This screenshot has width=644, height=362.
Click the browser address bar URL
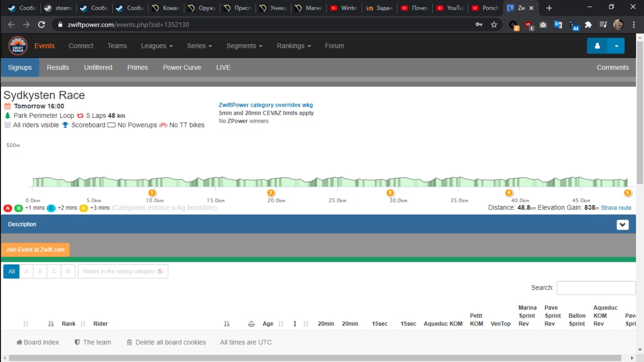point(128,24)
